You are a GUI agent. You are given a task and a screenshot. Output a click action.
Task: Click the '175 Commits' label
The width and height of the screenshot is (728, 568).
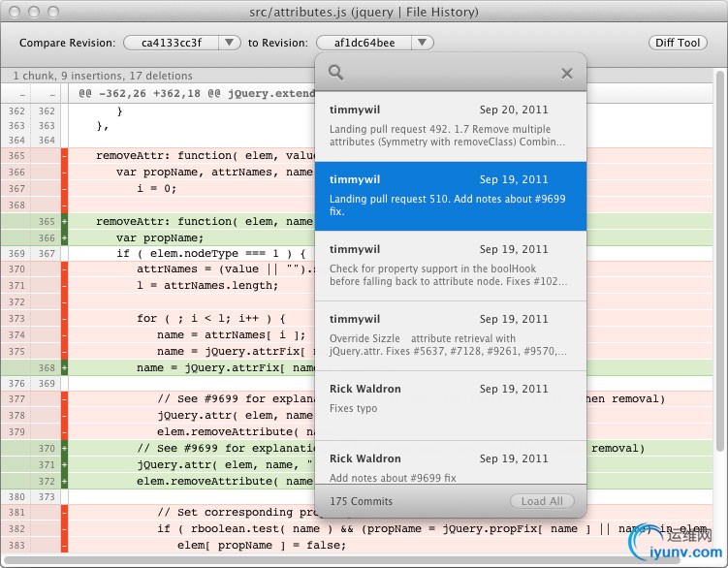pyautogui.click(x=361, y=501)
